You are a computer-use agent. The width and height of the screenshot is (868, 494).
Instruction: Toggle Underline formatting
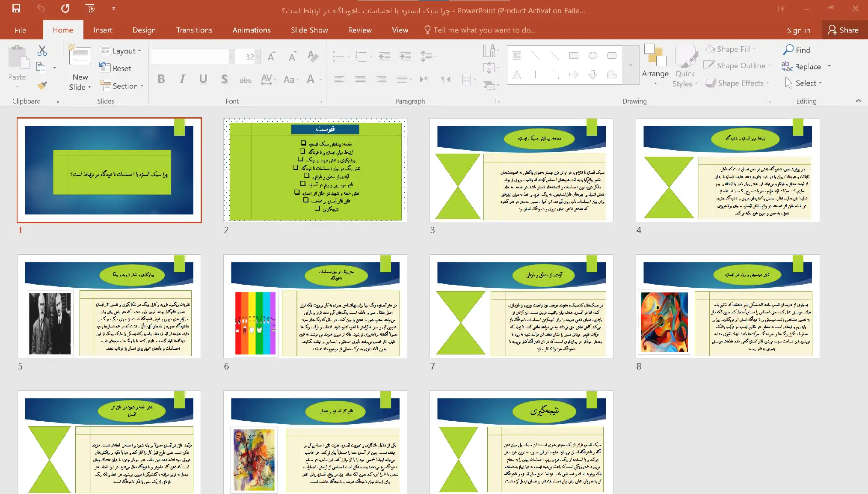tap(203, 79)
